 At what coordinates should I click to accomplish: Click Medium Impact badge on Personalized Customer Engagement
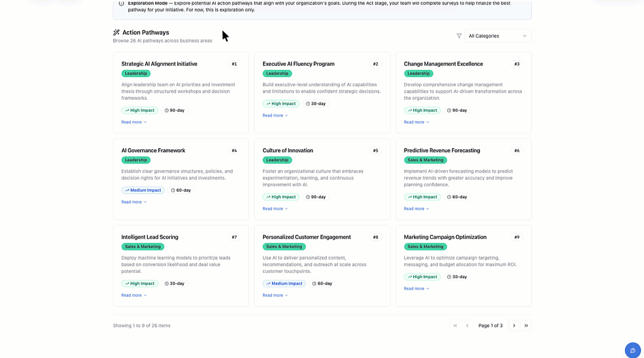pos(284,283)
